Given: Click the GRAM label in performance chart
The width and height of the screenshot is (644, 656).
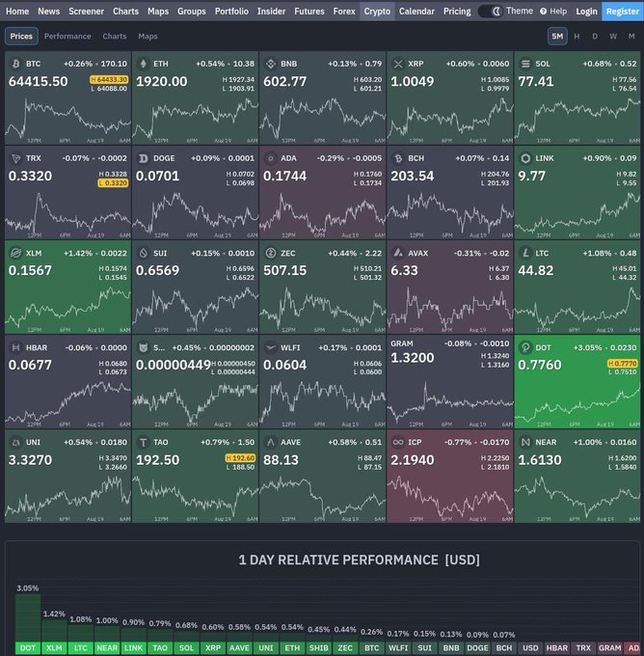Looking at the screenshot, I should [x=609, y=648].
